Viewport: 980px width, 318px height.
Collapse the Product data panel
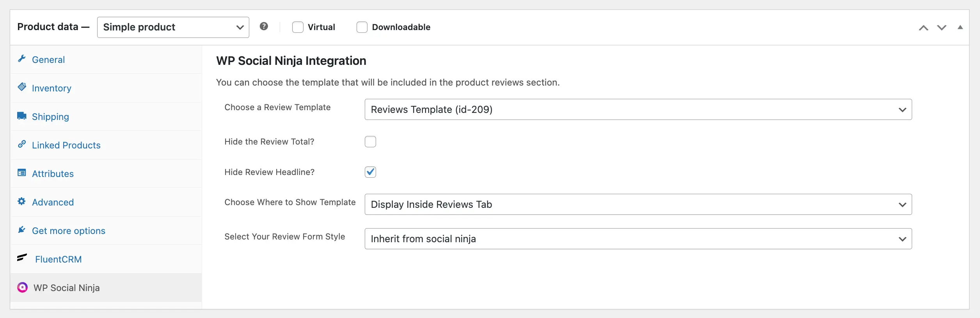point(960,27)
